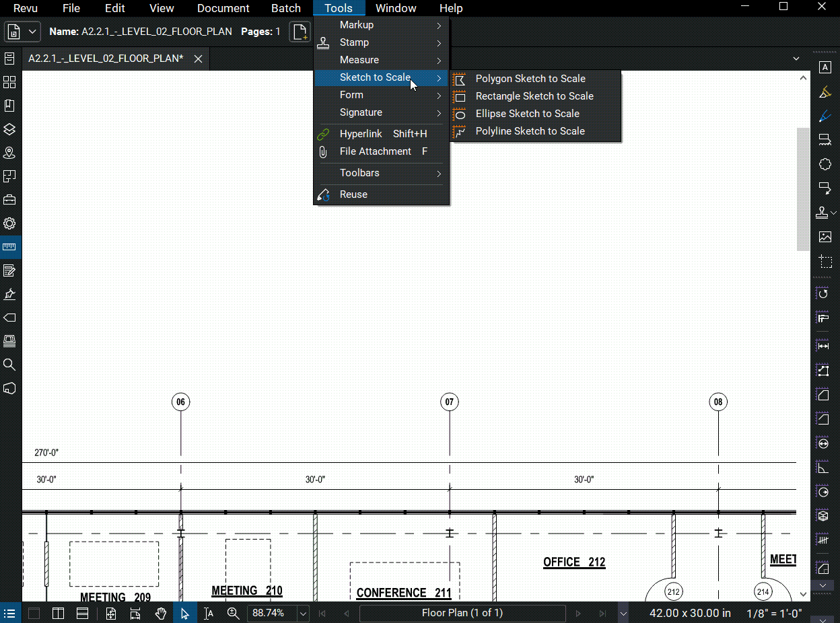Toggle single page view mode

[34, 613]
